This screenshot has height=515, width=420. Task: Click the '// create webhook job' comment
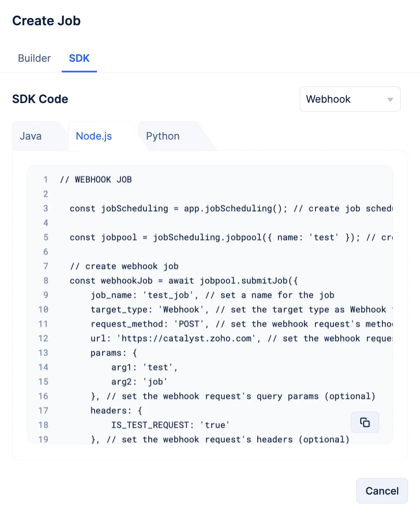pos(124,266)
